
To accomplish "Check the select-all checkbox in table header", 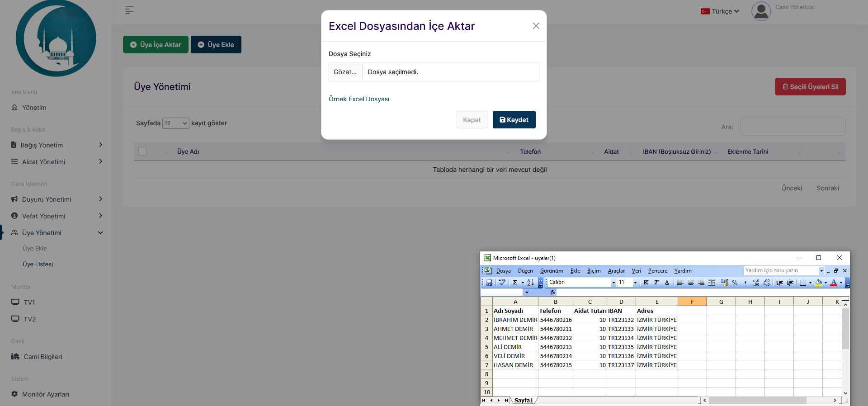I will pyautogui.click(x=143, y=151).
